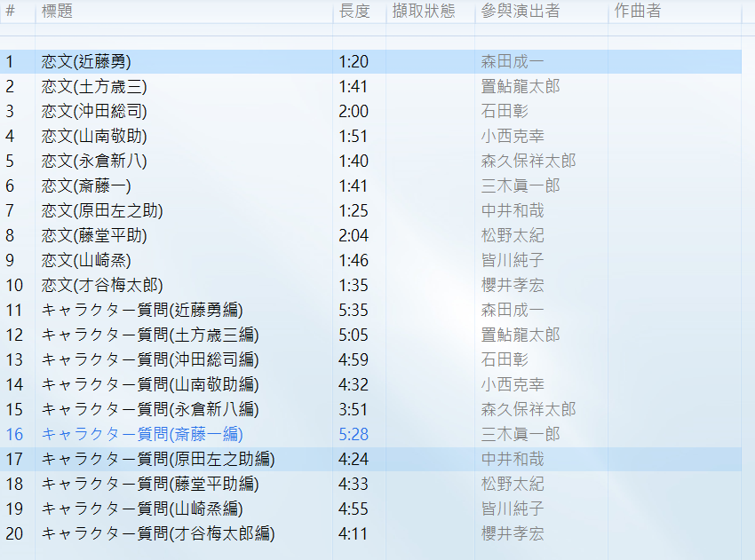Click artist 櫻井孝宏 in track 20 row
755x560 pixels.
click(513, 533)
